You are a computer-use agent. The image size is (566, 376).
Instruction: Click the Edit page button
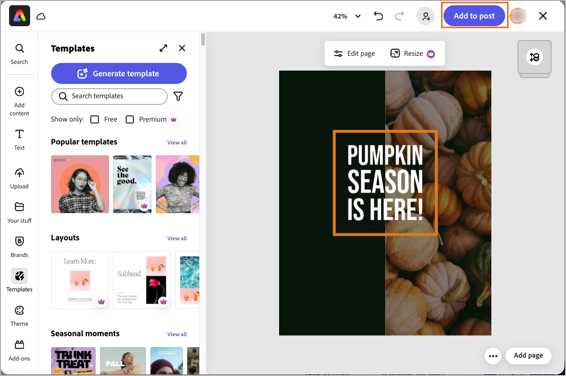tap(354, 53)
